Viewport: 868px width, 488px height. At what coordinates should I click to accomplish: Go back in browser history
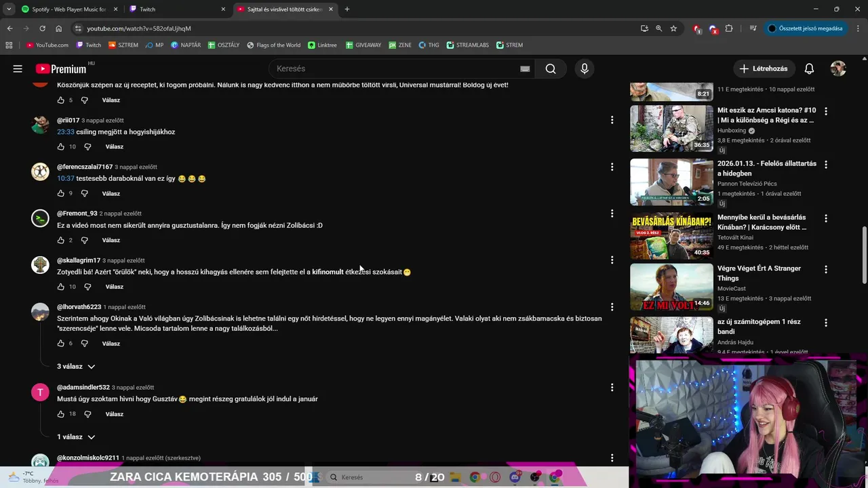[9, 28]
